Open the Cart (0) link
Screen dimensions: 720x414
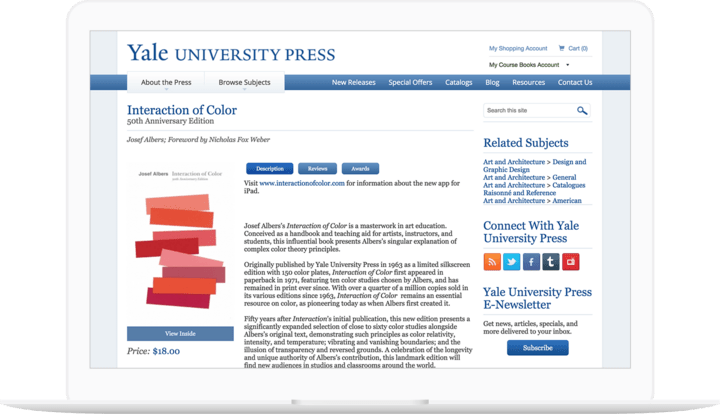(578, 48)
